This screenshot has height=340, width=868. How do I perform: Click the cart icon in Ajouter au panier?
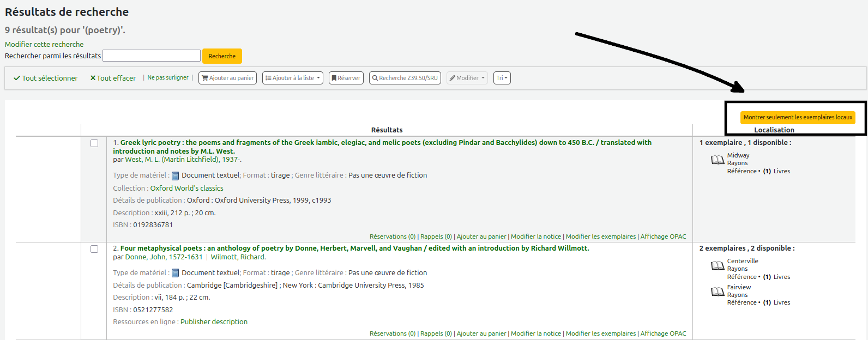tap(205, 78)
